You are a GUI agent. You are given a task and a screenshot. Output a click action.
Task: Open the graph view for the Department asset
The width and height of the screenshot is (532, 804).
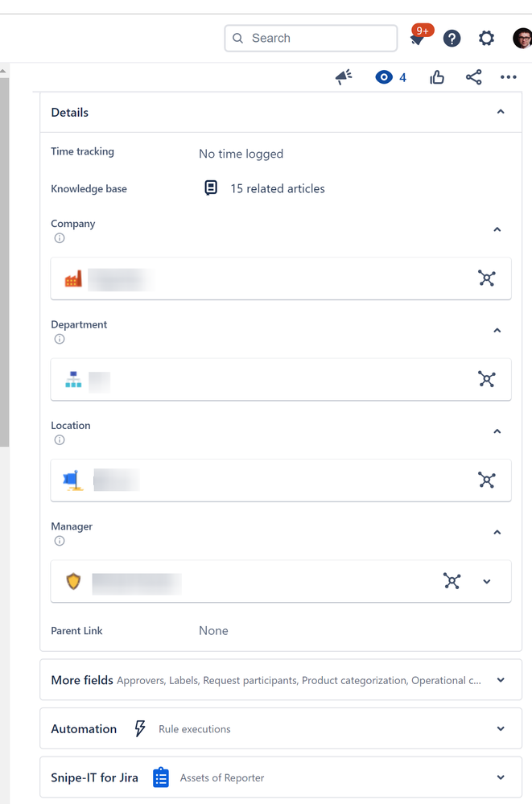(486, 379)
